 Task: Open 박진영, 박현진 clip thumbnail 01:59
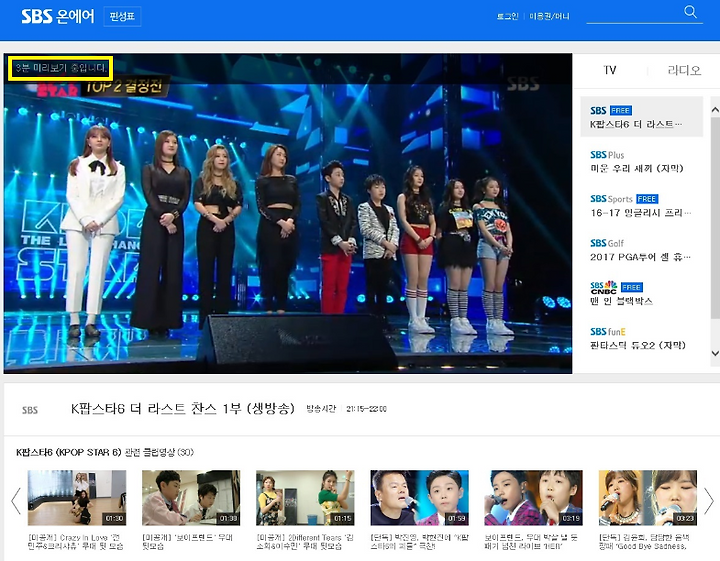[419, 498]
